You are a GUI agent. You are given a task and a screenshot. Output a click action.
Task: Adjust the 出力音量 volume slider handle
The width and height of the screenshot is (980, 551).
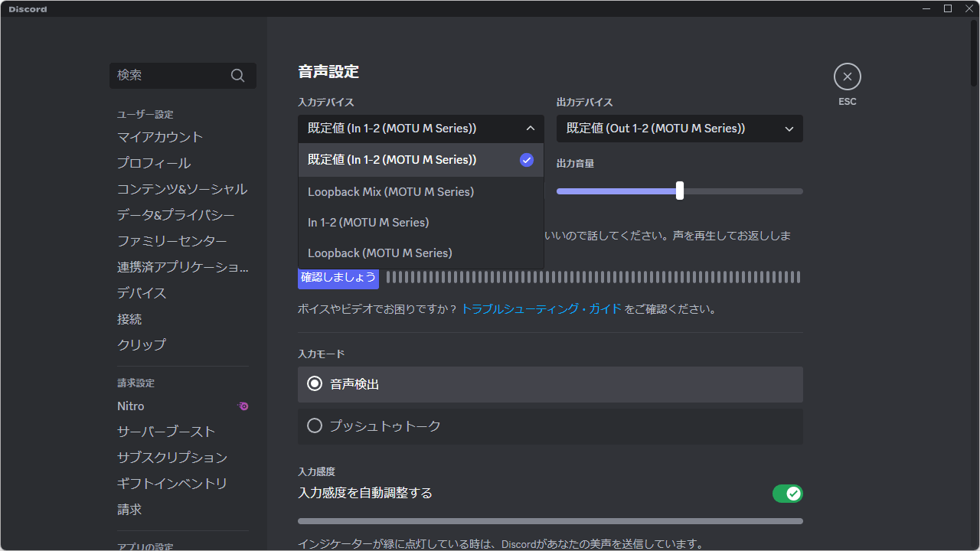pyautogui.click(x=680, y=191)
